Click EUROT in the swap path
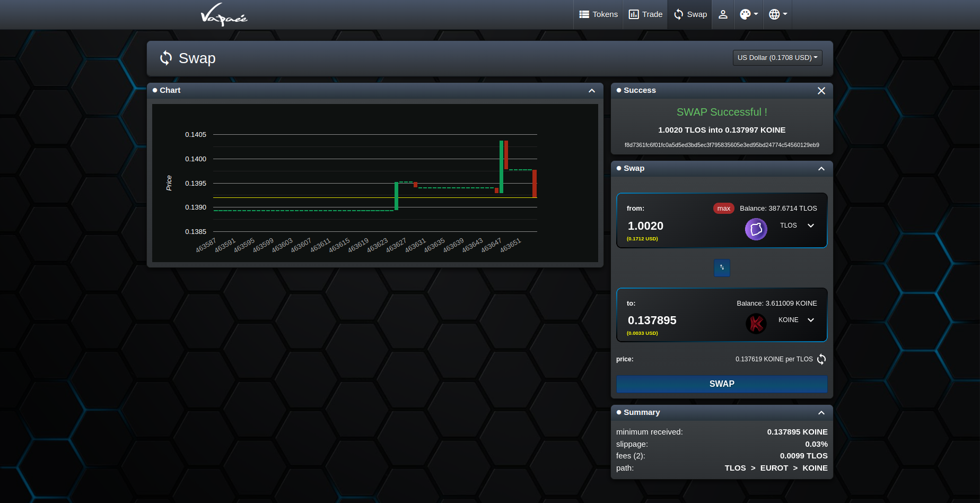Screen dimensions: 980x503 pos(774,468)
